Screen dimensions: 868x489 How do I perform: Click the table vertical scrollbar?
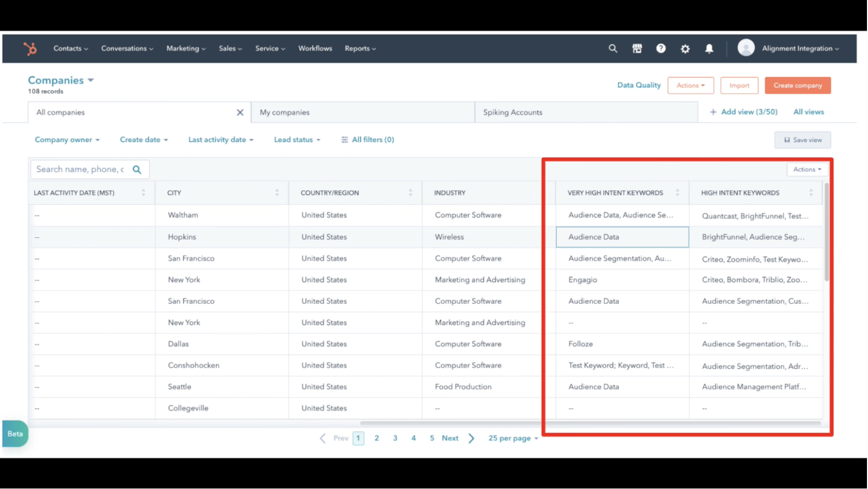[827, 233]
